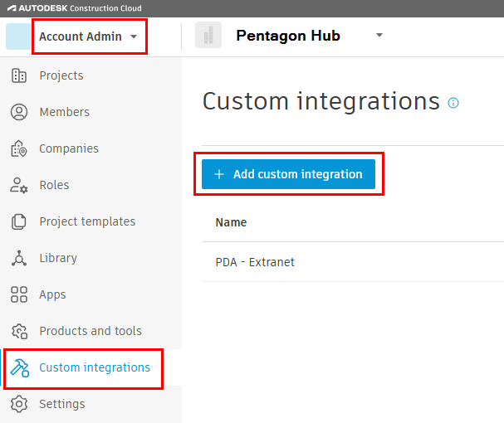Click the Products and tools icon
Screen dimensions: 504x423
[19, 331]
